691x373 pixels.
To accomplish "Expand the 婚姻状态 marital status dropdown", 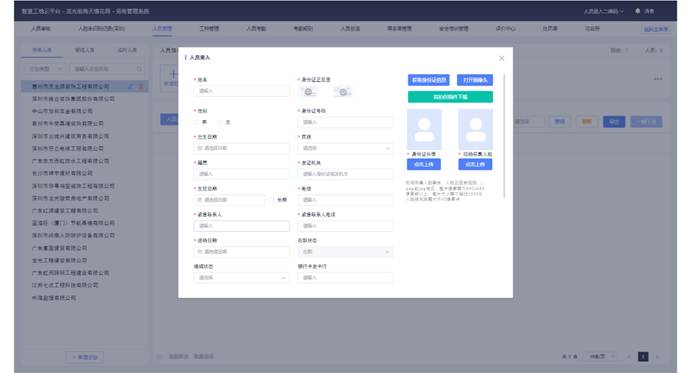I will [x=241, y=278].
